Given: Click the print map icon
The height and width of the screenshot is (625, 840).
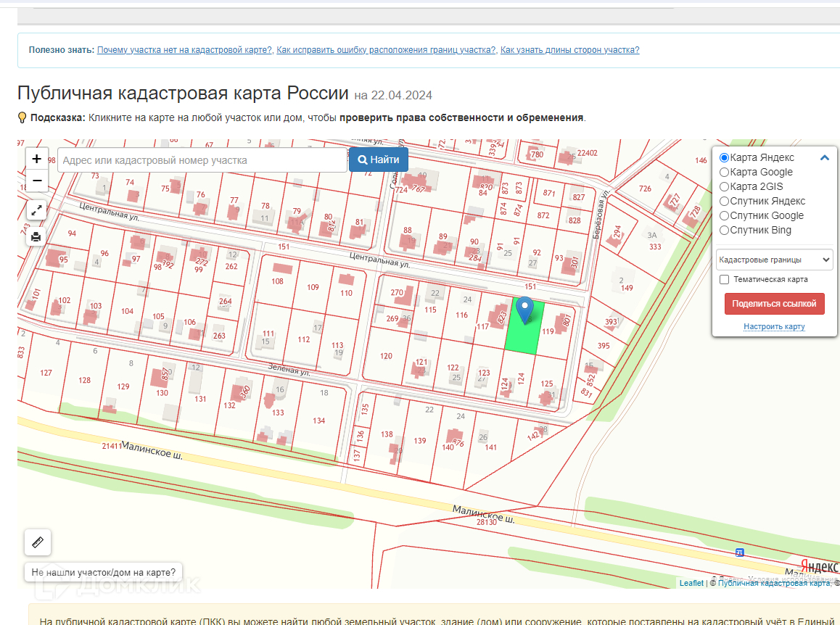Looking at the screenshot, I should (37, 236).
